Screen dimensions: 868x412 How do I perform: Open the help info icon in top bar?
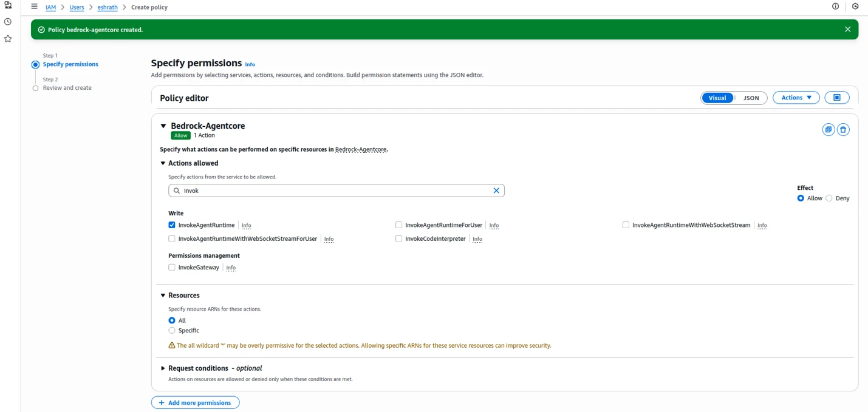(x=835, y=6)
